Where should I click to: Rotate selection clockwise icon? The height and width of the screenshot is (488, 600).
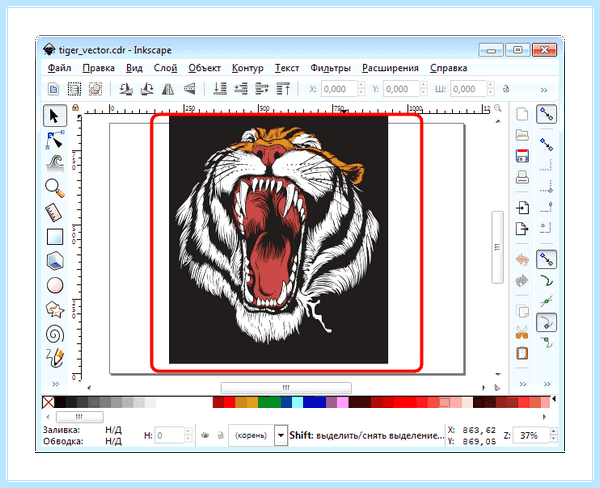point(147,89)
